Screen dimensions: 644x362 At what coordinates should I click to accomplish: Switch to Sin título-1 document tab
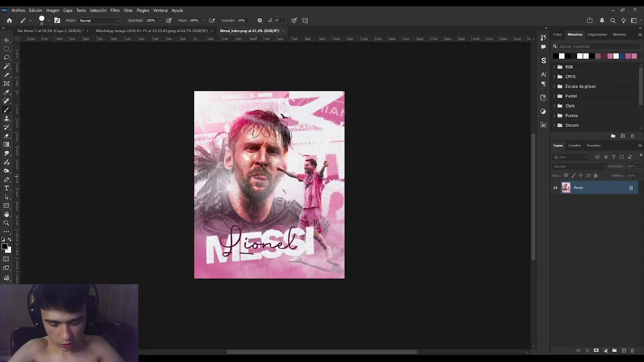(50, 31)
